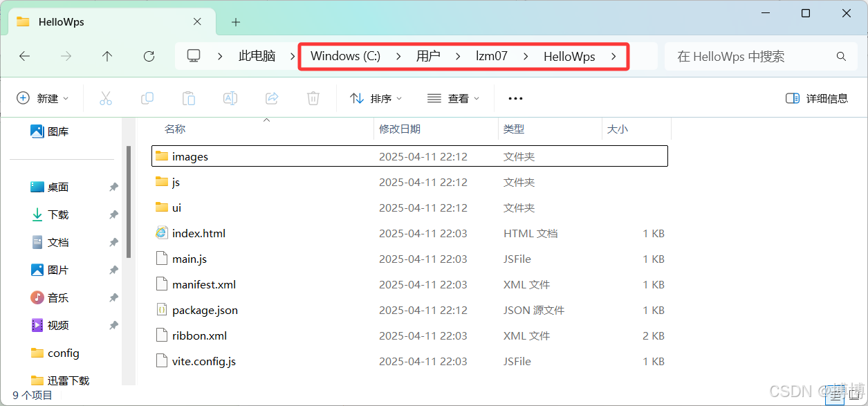The image size is (868, 406).
Task: Unpin 桌面 using its pin icon
Action: tap(113, 187)
